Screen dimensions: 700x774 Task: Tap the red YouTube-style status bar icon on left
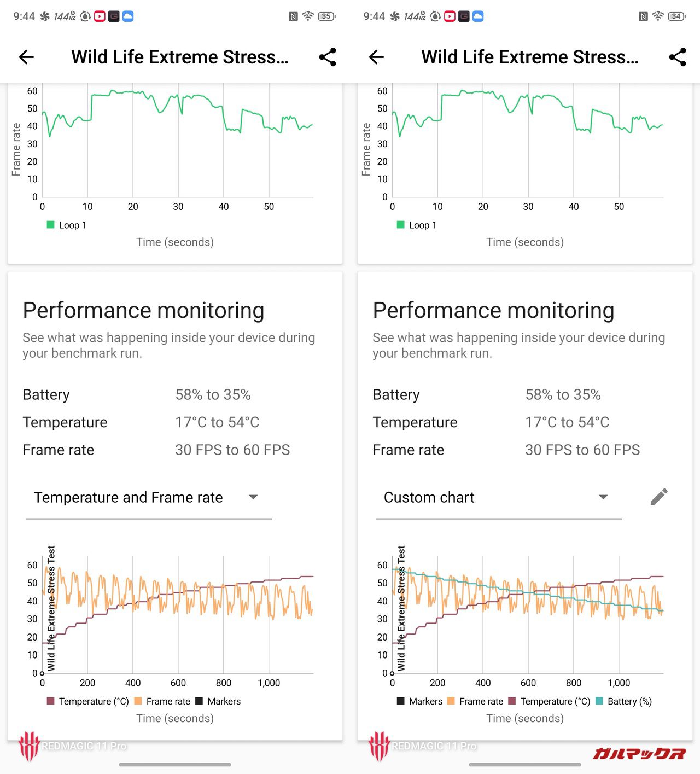pyautogui.click(x=100, y=16)
